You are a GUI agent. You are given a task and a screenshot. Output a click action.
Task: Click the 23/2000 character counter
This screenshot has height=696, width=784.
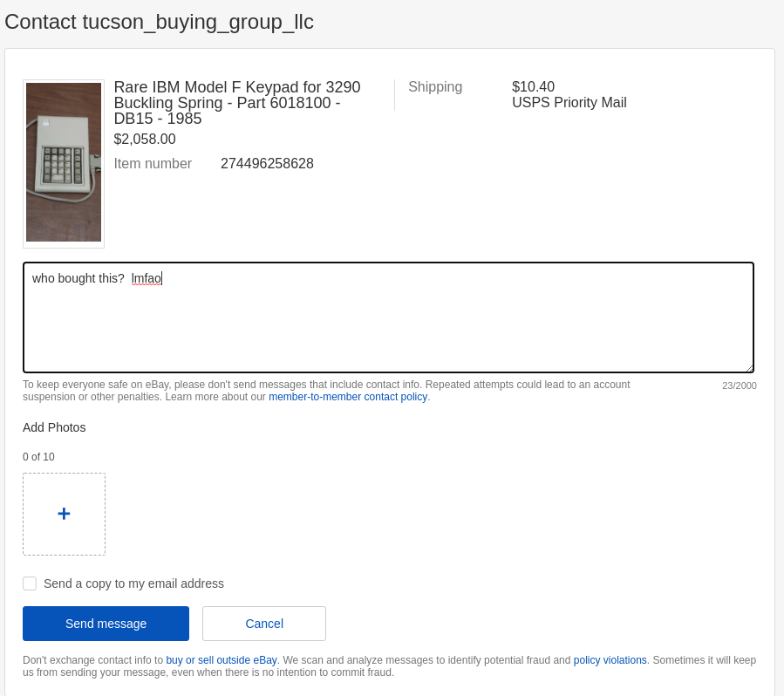[739, 386]
